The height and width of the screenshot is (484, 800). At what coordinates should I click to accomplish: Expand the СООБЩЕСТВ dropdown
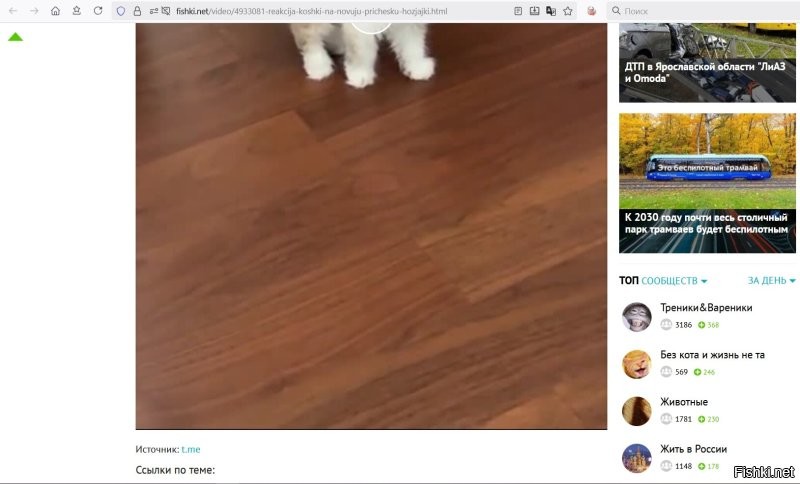coord(674,281)
